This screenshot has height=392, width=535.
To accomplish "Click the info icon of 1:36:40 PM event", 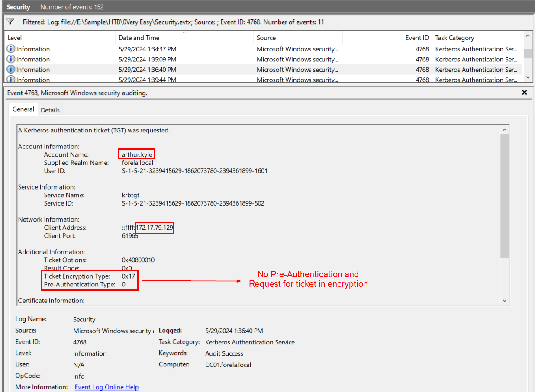I will (x=11, y=70).
